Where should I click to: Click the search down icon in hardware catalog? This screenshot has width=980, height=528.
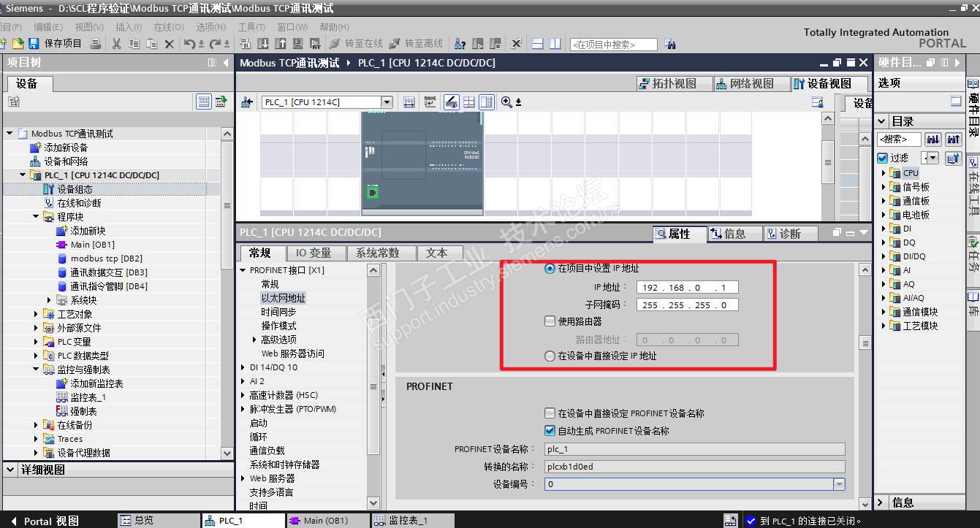933,139
